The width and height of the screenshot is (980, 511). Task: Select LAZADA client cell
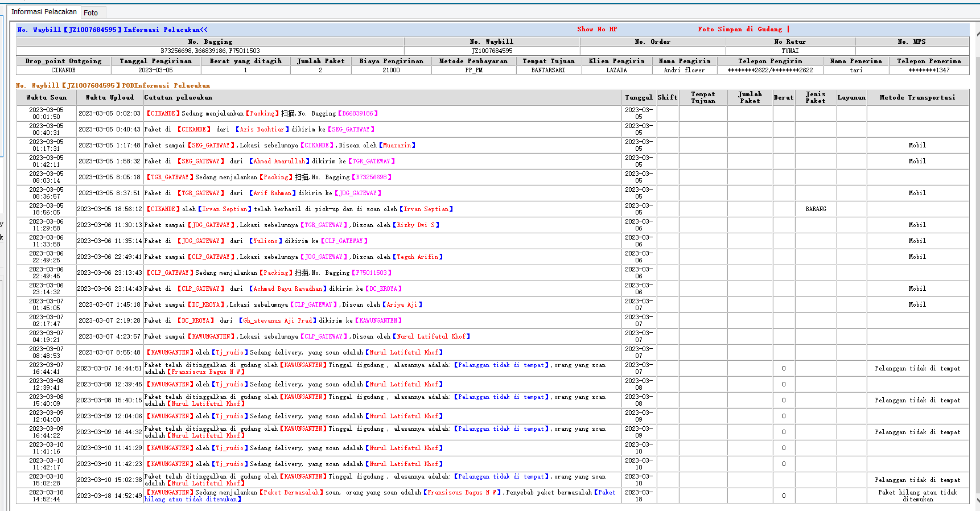[616, 70]
